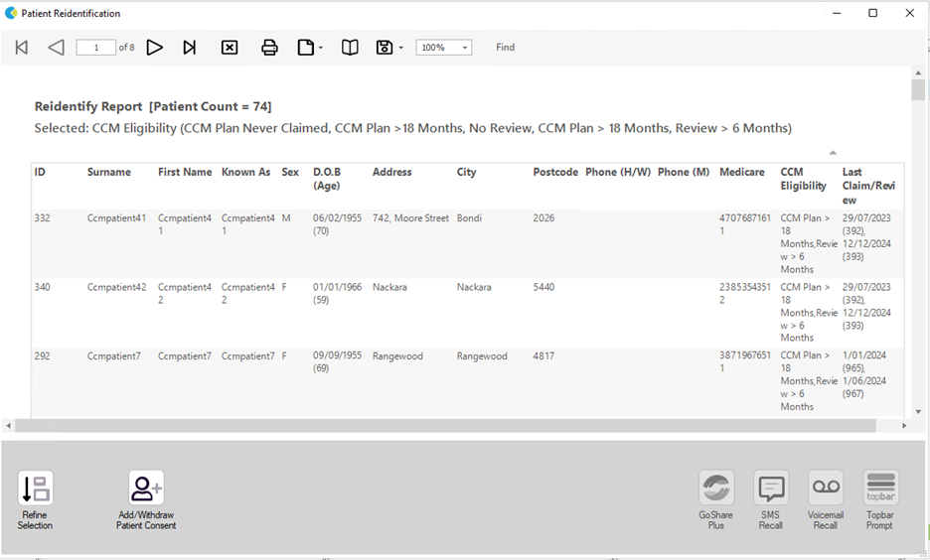Click horizontal scrollbar left arrow
The image size is (930, 560).
tap(8, 426)
